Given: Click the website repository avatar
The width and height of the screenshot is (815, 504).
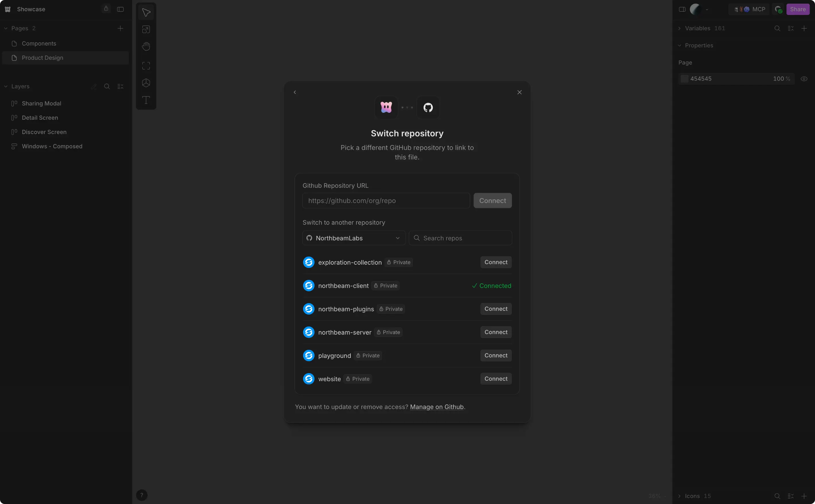Looking at the screenshot, I should click(x=308, y=379).
